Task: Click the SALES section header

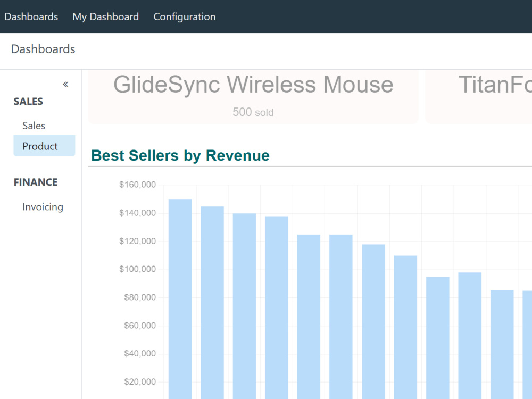Action: [28, 102]
